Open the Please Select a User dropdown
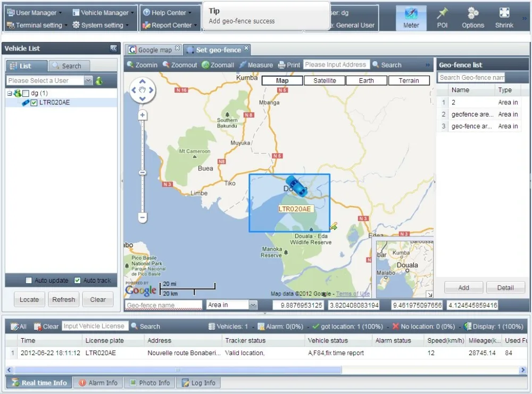532x394 pixels. (x=88, y=80)
